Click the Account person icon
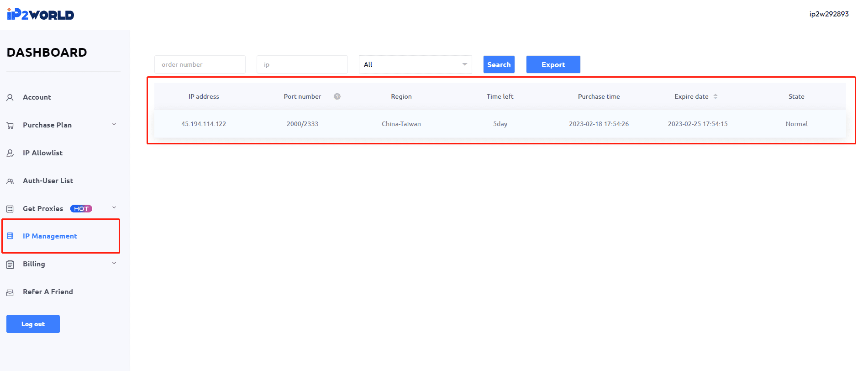The height and width of the screenshot is (371, 868). coord(10,97)
